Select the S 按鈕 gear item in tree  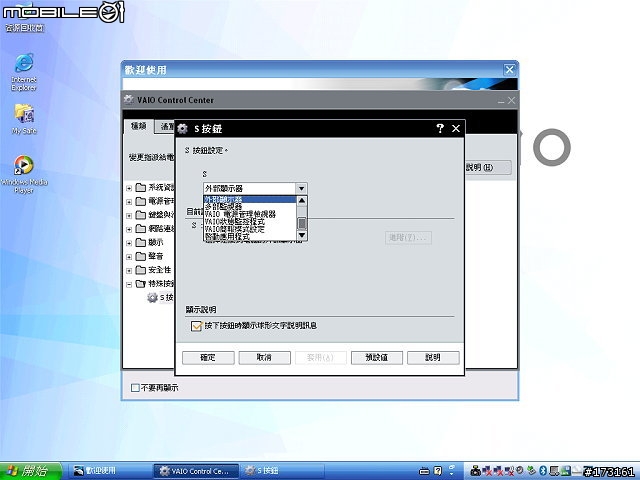160,298
